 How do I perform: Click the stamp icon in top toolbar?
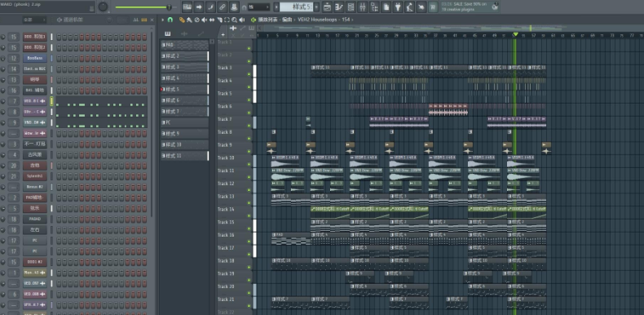pyautogui.click(x=234, y=7)
